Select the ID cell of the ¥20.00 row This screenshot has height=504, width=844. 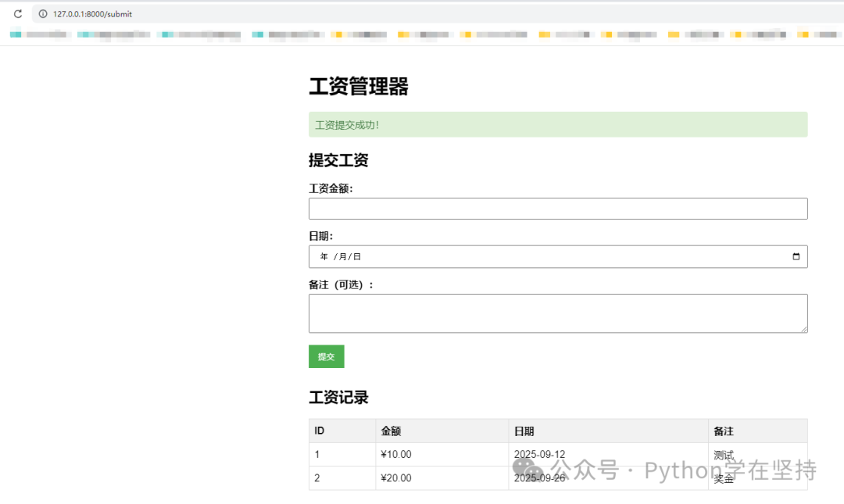[342, 478]
